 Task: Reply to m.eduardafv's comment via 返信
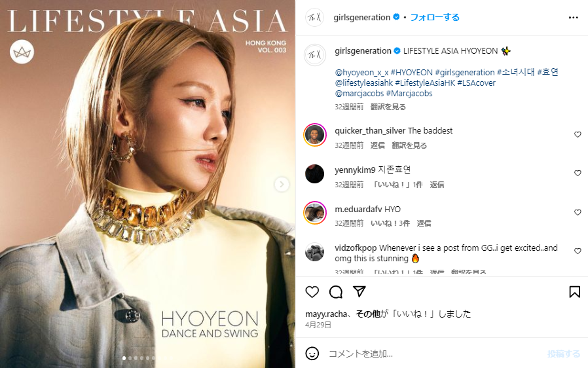coord(424,223)
